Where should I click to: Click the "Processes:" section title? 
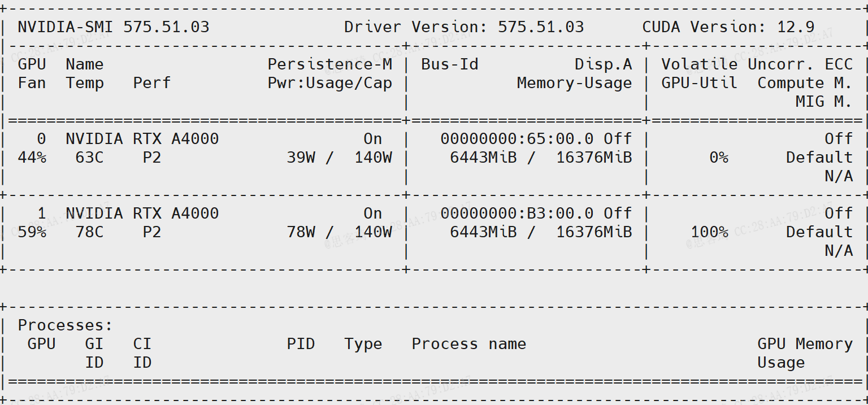click(x=66, y=325)
